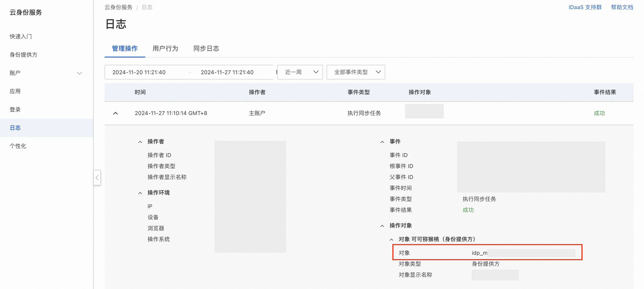Collapse the sidebar with the arrow handle
The image size is (644, 289).
coord(97,178)
